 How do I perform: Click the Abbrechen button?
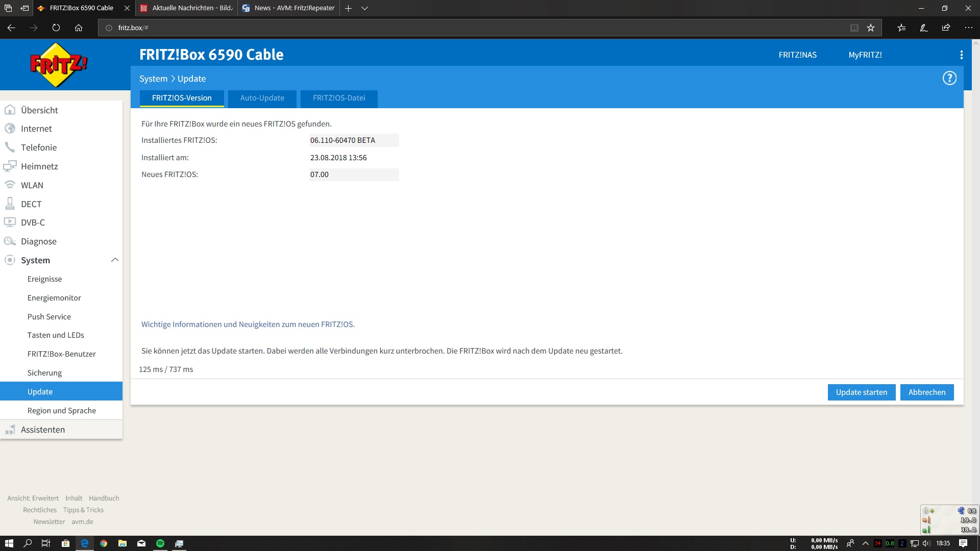click(926, 392)
